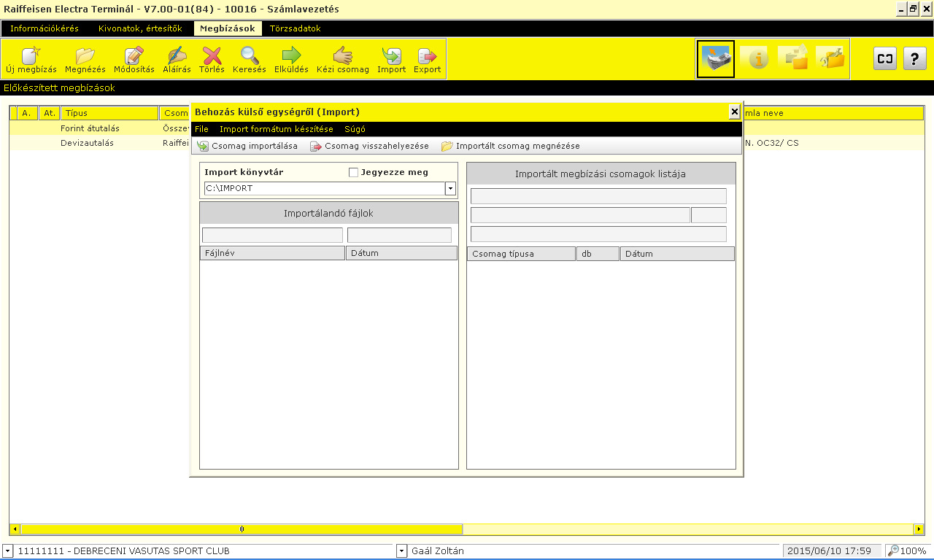Image resolution: width=934 pixels, height=560 pixels.
Task: Click the brackets communication button
Action: 885,58
